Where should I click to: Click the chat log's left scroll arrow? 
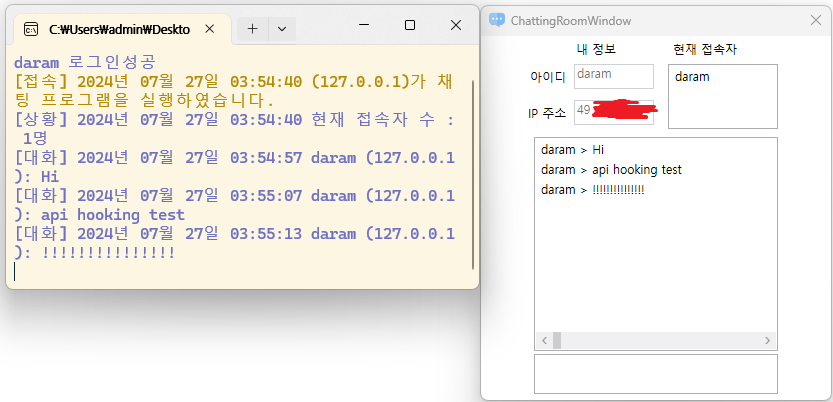pos(544,341)
